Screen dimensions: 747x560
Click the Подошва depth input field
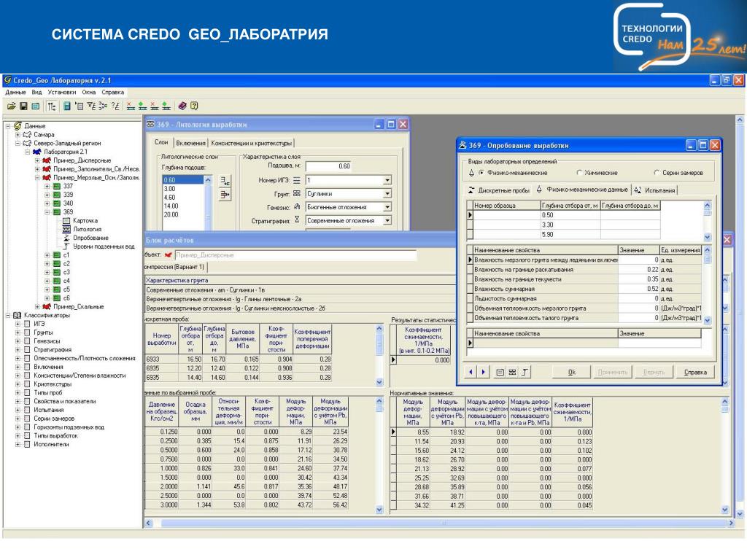tap(328, 166)
